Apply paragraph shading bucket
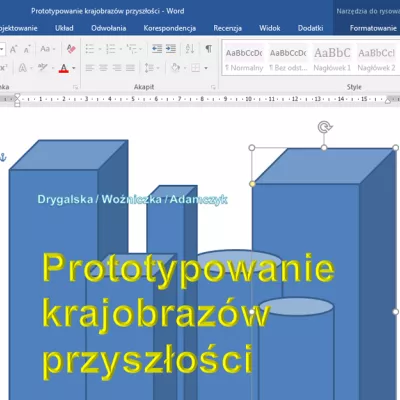400x400 pixels. point(175,68)
